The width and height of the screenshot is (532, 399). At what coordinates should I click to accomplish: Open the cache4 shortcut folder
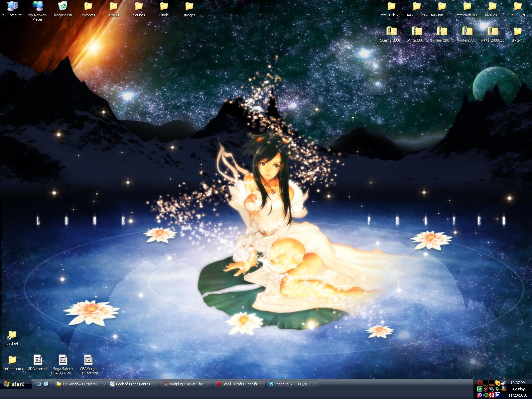pyautogui.click(x=12, y=337)
